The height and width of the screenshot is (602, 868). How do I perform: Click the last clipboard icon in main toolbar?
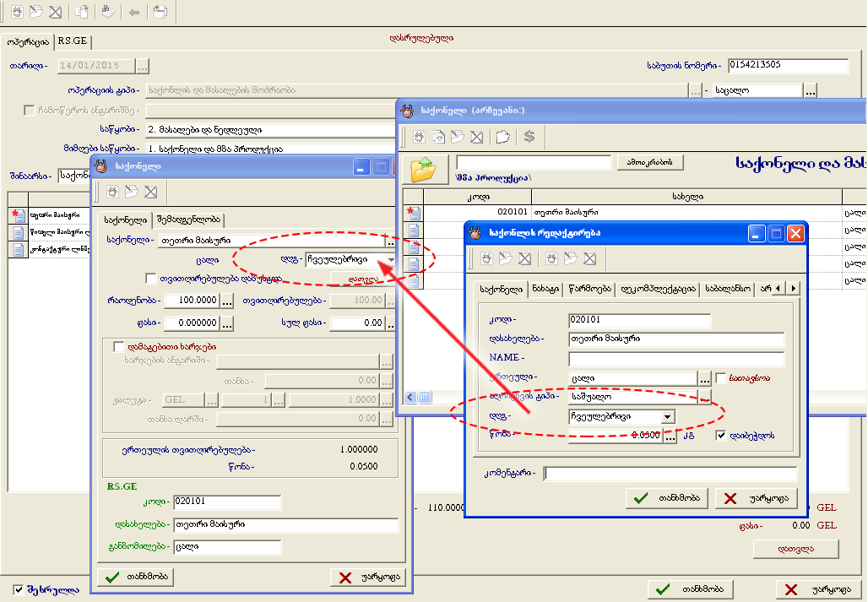pos(160,12)
